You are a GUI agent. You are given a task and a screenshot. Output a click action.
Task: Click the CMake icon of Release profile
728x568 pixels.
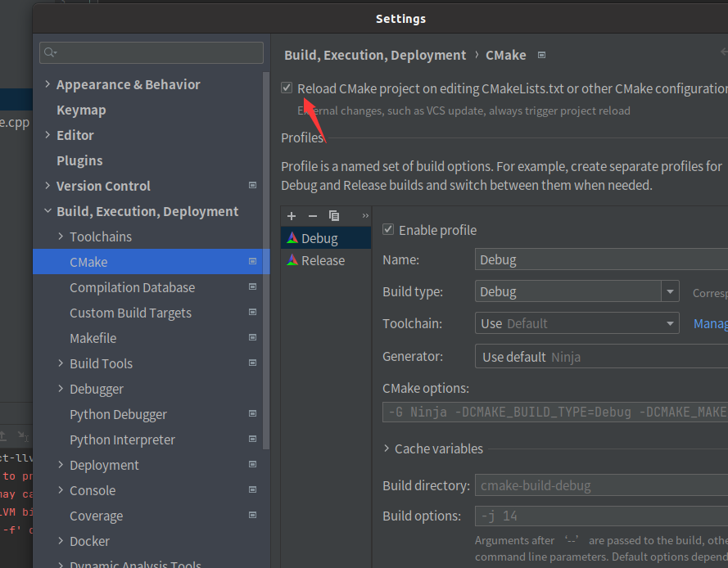292,260
